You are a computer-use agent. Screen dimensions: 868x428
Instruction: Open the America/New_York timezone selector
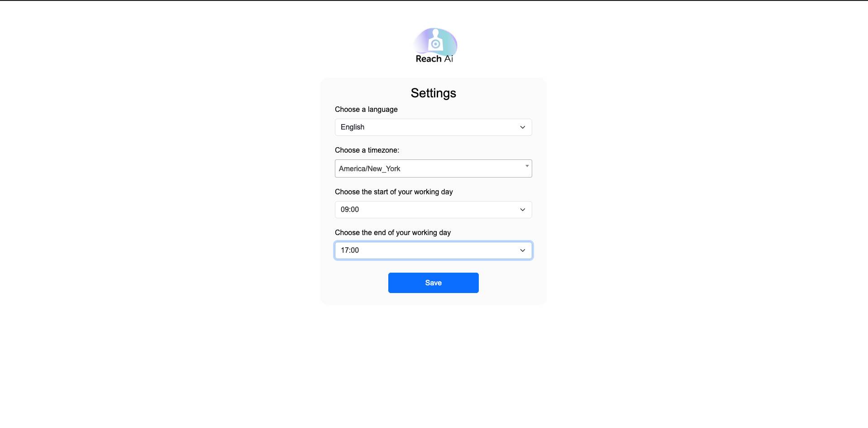pyautogui.click(x=433, y=168)
